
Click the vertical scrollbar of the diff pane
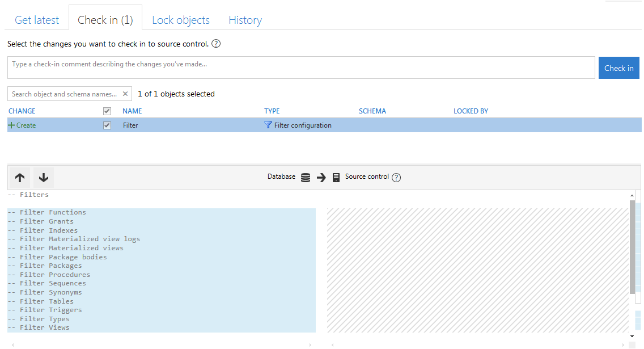(632, 247)
